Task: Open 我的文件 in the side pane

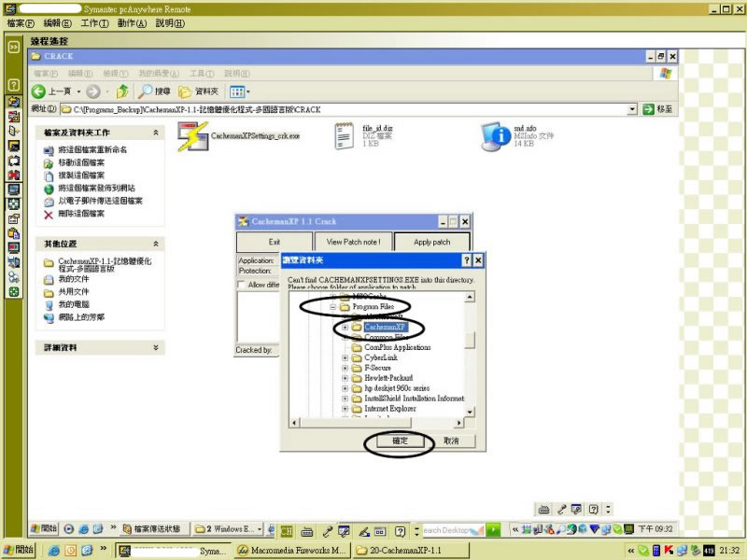Action: point(74,279)
